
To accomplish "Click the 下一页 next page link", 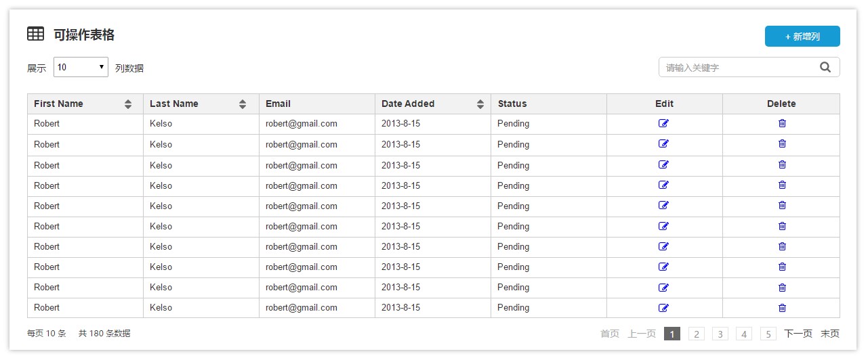I will coord(798,334).
